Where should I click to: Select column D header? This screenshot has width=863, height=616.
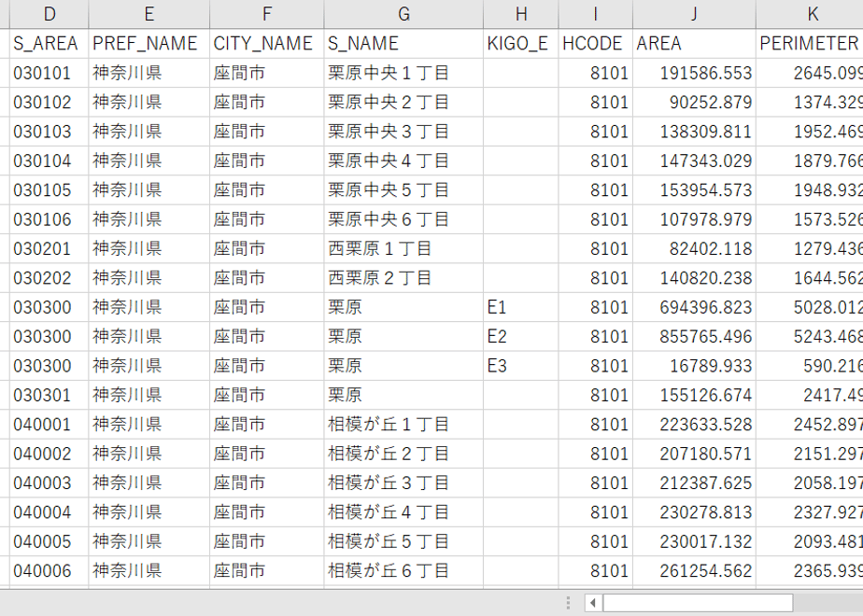tap(49, 14)
